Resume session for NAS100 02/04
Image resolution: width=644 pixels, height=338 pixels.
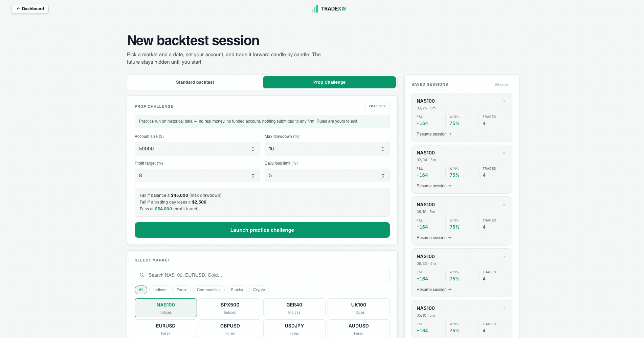(x=434, y=186)
